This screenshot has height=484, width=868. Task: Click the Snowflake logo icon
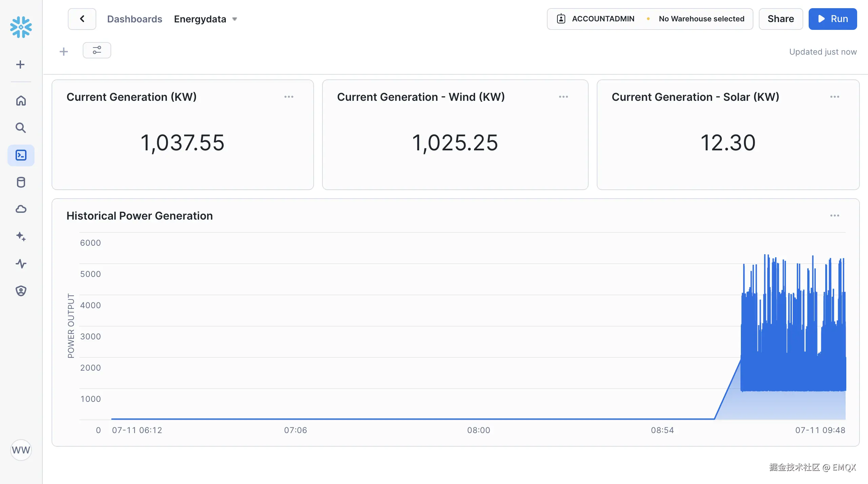click(21, 27)
